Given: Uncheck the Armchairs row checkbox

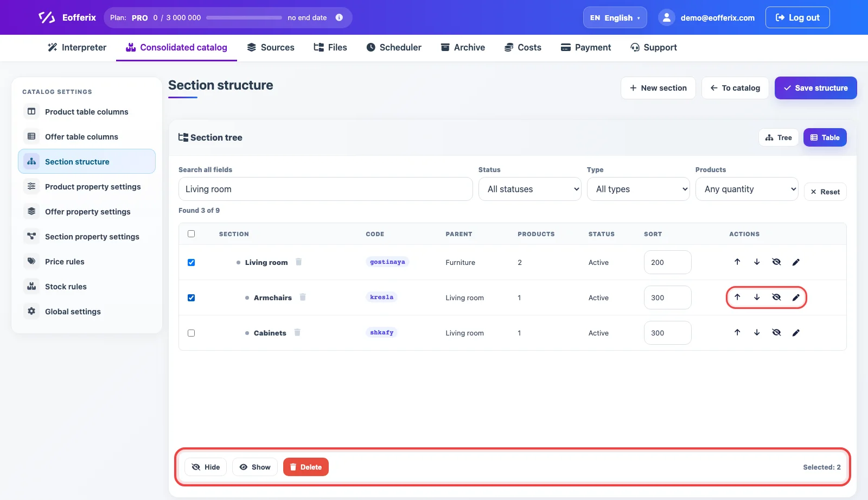Looking at the screenshot, I should (x=191, y=298).
